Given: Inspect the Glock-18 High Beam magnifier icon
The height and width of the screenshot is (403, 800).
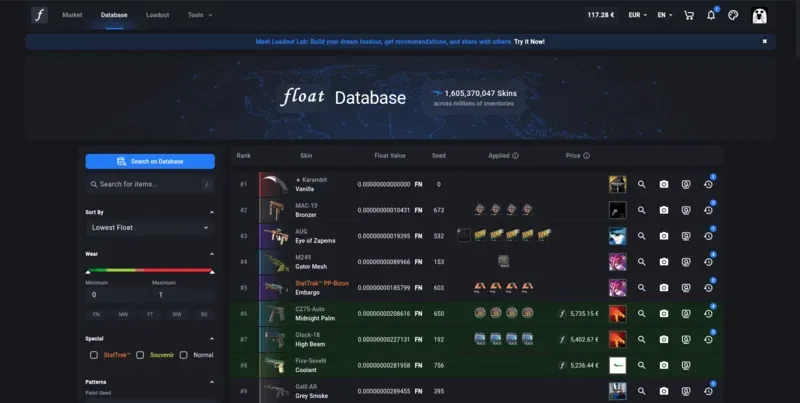Looking at the screenshot, I should (641, 339).
